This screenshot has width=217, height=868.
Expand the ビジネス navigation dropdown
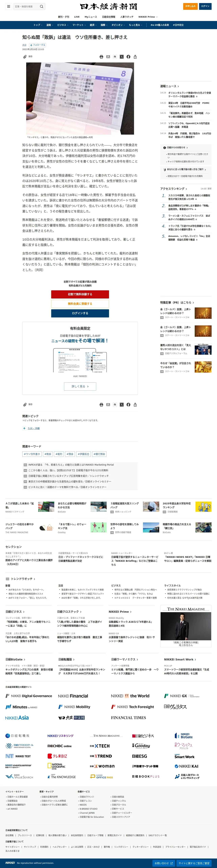pyautogui.click(x=63, y=25)
